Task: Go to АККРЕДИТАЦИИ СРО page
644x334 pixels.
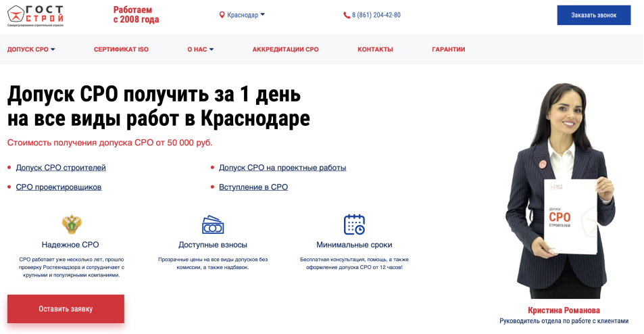Action: click(285, 49)
